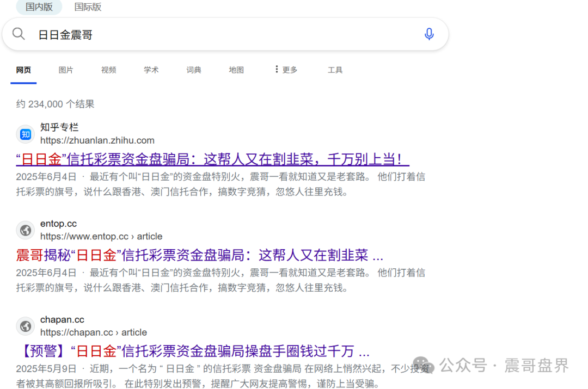Viewport: 588px width, 389px height.
Task: Click the Zhihu site favicon
Action: point(26,134)
